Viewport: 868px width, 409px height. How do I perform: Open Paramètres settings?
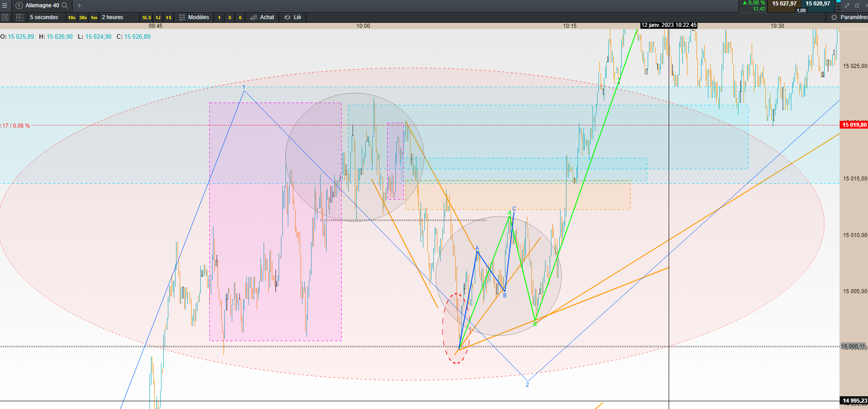[849, 17]
